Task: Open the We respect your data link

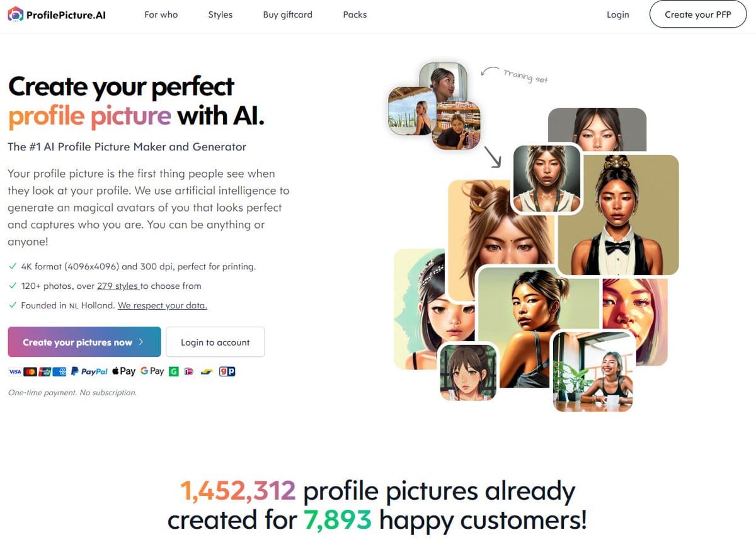Action: [163, 305]
